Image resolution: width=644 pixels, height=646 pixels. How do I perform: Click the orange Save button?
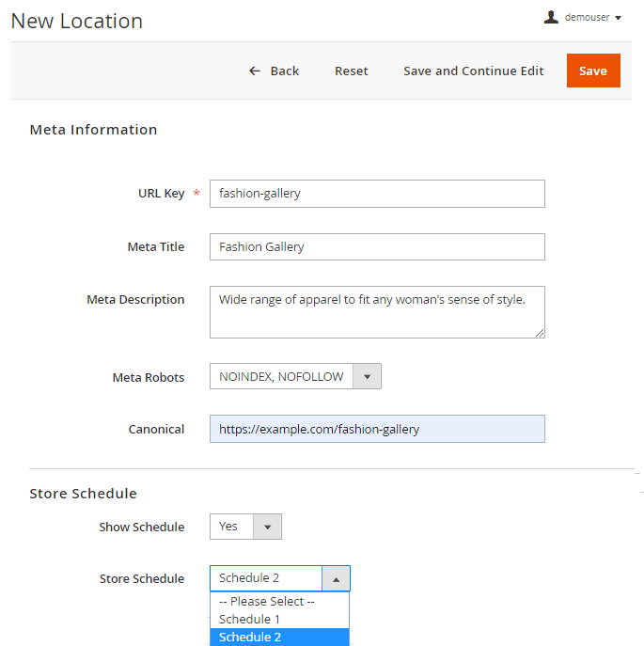592,71
